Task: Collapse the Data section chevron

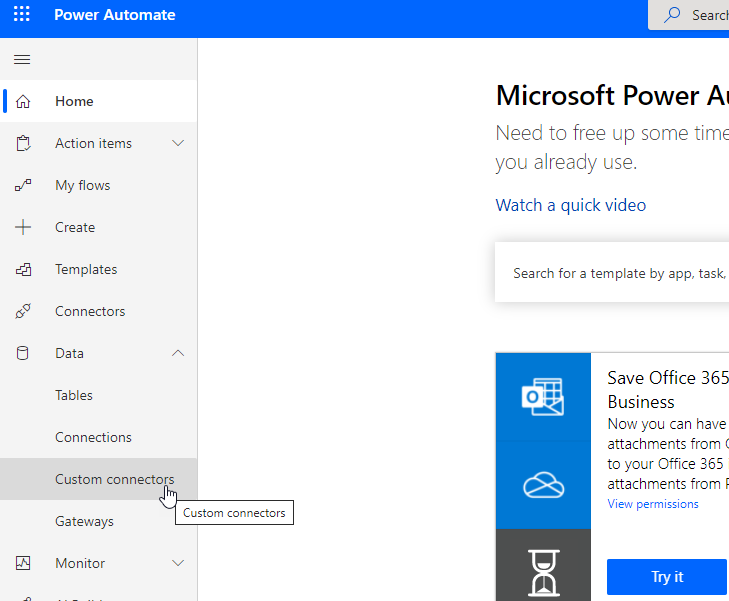Action: point(178,353)
